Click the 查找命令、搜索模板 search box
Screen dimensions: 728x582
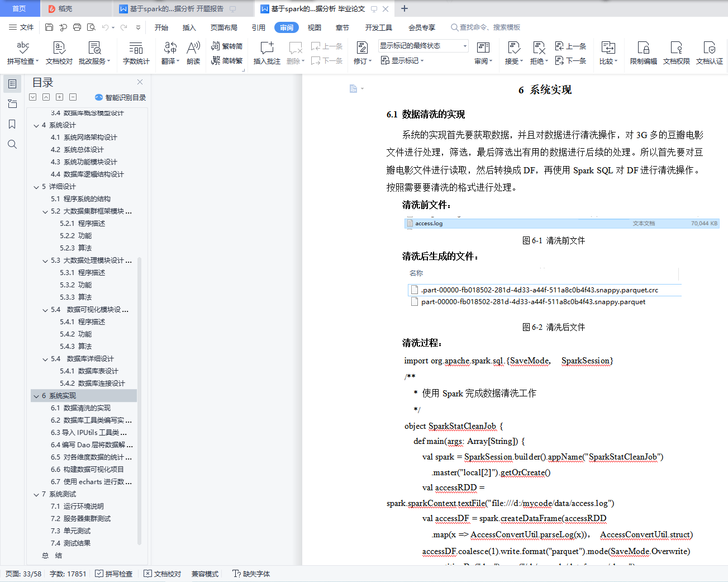click(x=486, y=27)
